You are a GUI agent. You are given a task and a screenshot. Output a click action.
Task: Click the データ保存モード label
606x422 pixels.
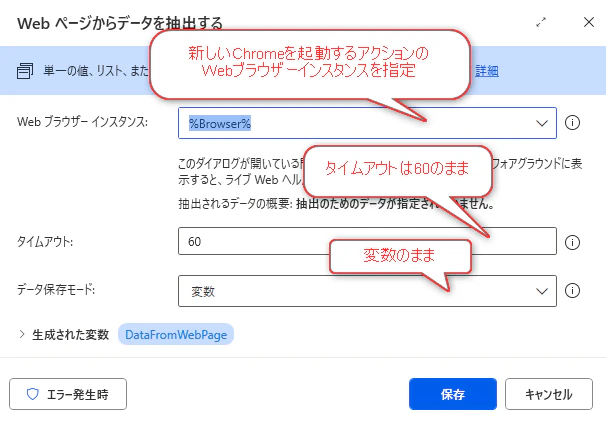coord(56,289)
